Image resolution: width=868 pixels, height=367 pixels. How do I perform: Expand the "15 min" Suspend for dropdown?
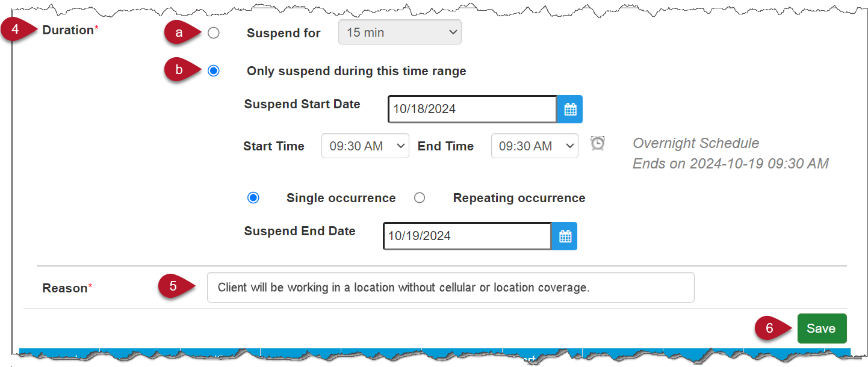click(400, 32)
